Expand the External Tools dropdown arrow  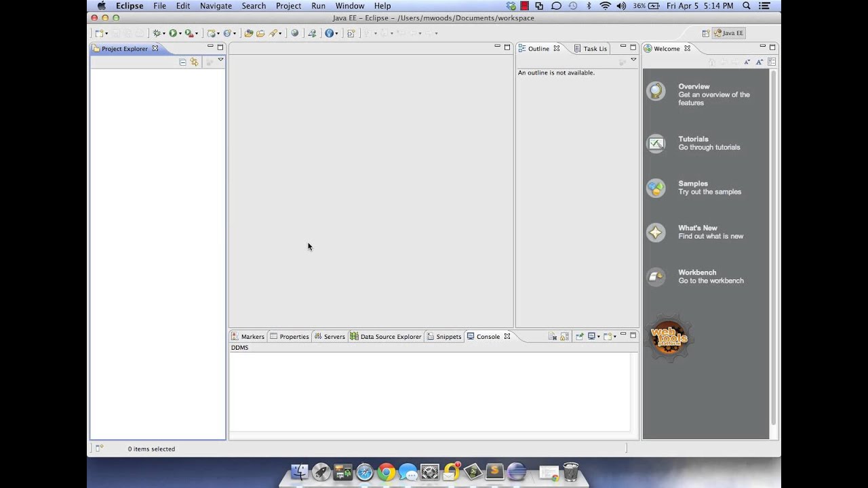point(197,33)
